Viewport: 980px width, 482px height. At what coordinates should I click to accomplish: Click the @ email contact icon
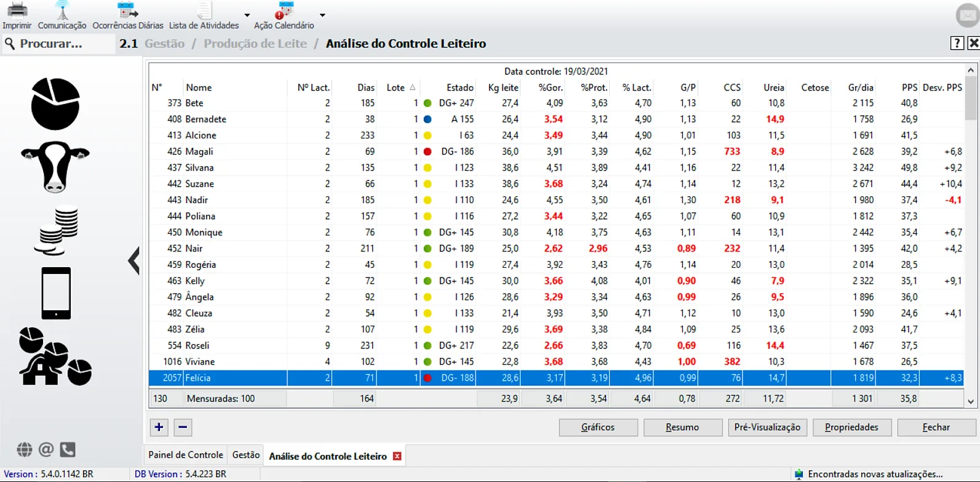(46, 450)
